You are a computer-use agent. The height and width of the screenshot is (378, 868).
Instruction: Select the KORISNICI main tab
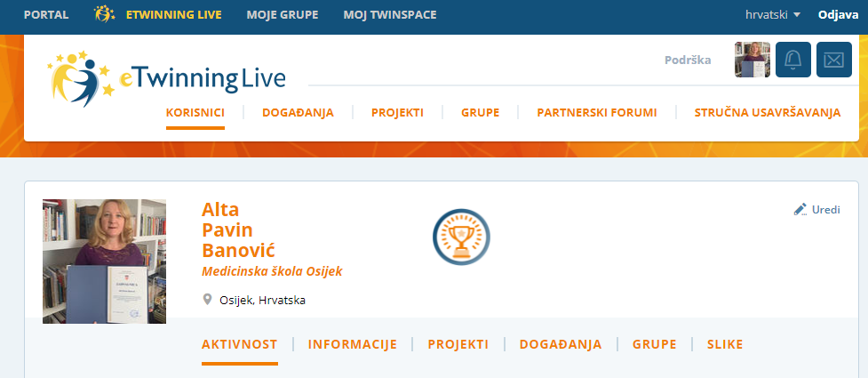(195, 113)
